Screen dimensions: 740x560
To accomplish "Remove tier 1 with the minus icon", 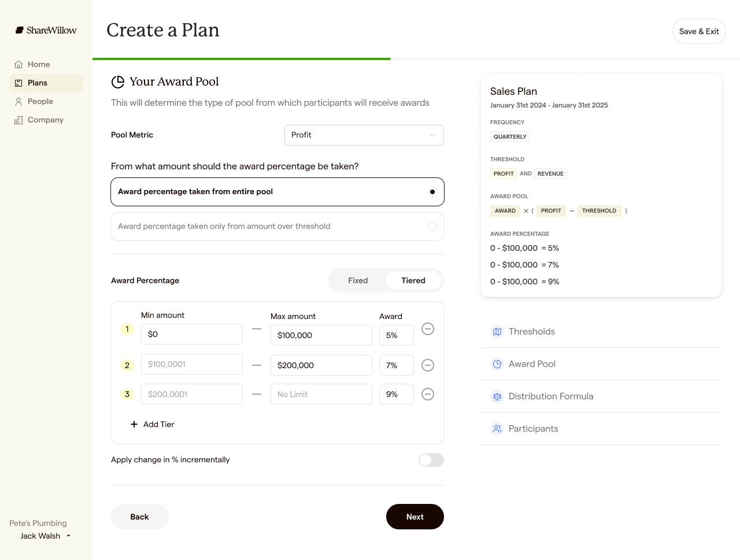I will click(x=428, y=329).
